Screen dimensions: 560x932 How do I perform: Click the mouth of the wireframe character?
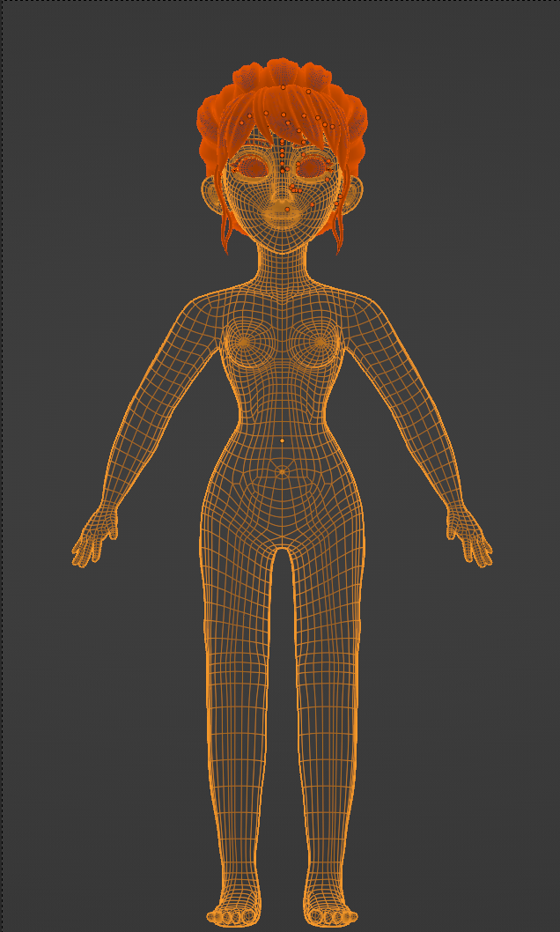[x=282, y=215]
